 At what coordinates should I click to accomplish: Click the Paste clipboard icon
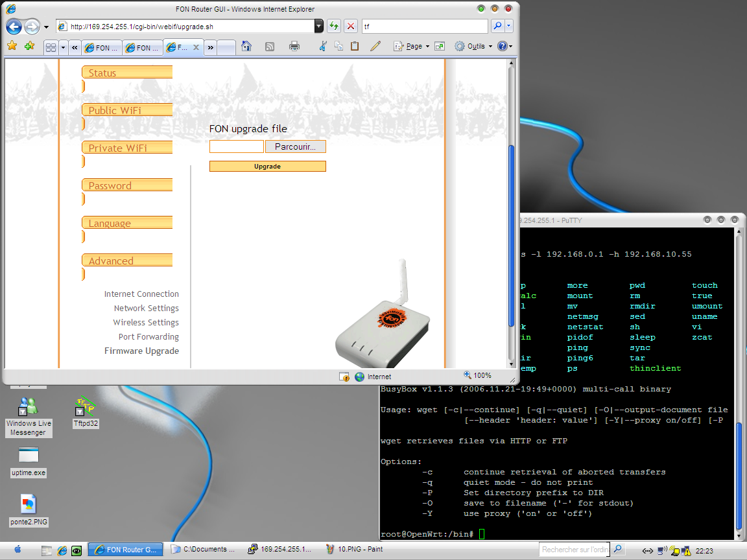(355, 46)
